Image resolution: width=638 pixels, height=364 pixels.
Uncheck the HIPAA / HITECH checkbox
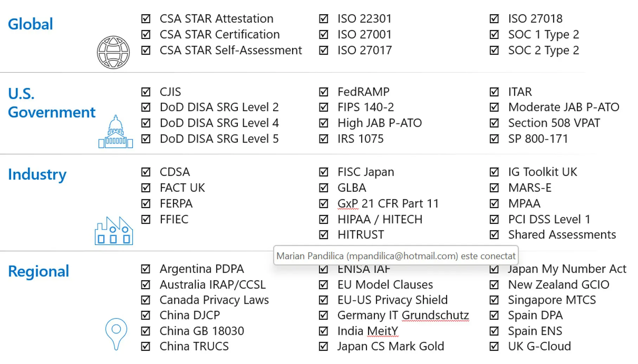(x=324, y=220)
